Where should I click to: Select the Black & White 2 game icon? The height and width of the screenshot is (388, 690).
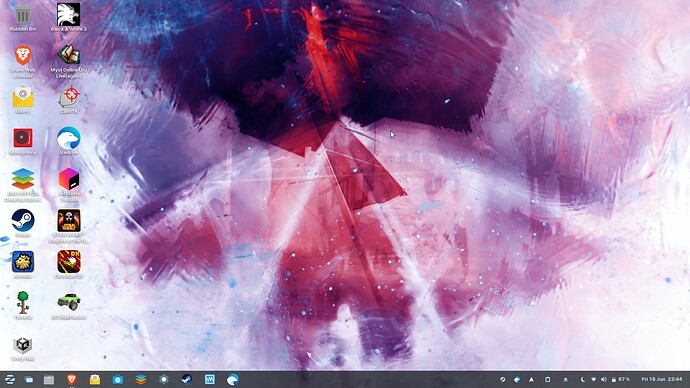[x=69, y=17]
